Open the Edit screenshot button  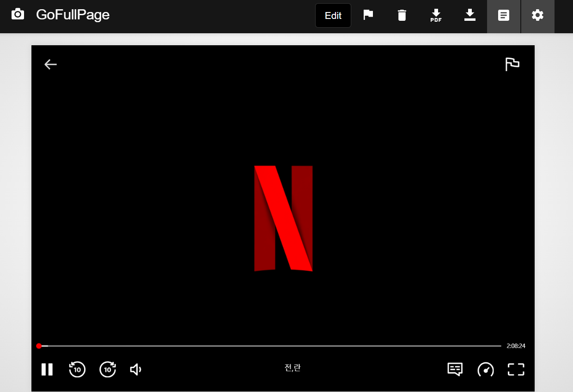pos(333,16)
